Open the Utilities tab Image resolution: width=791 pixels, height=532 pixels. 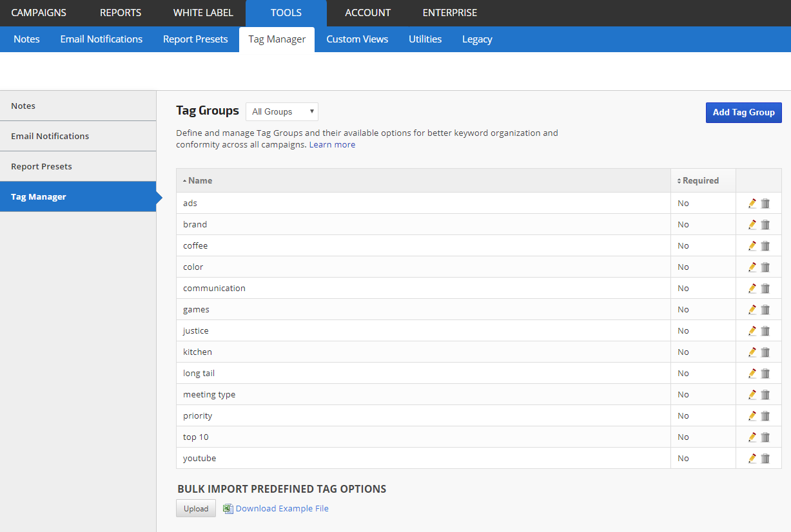coord(425,39)
